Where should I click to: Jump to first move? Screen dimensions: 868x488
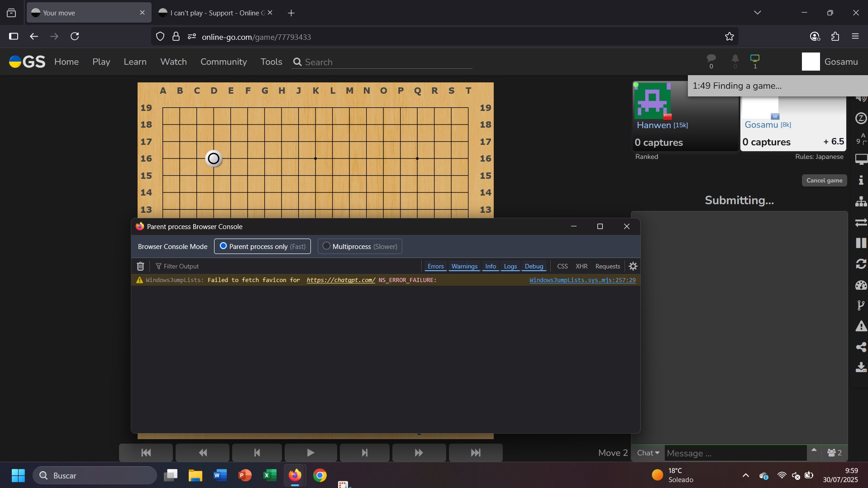coord(146,453)
